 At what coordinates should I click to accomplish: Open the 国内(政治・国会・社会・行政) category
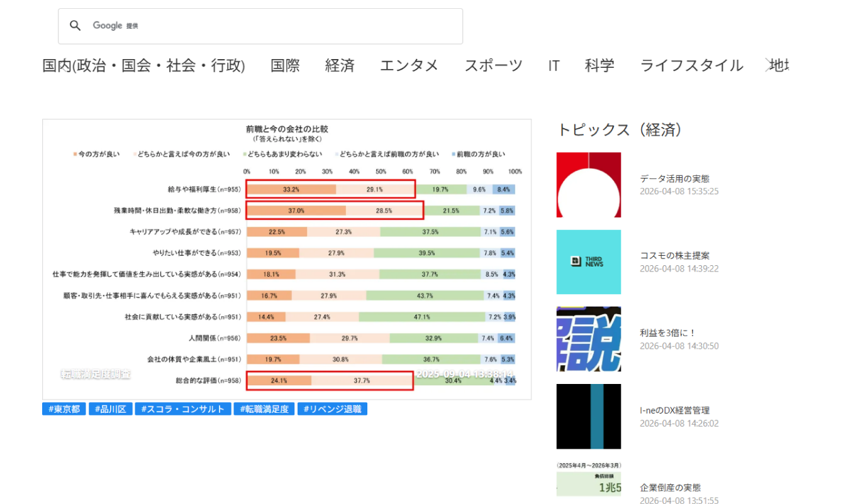143,65
